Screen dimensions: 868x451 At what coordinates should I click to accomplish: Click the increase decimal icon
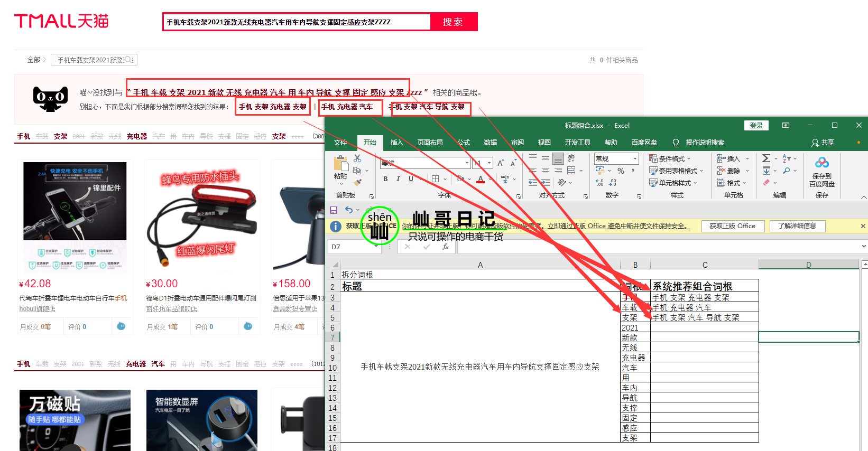coord(600,183)
